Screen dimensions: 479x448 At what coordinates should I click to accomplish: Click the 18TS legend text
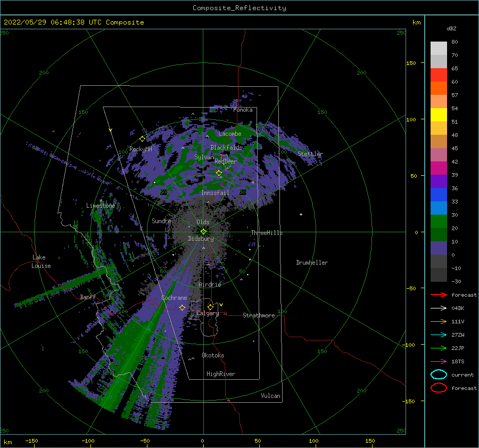[458, 362]
